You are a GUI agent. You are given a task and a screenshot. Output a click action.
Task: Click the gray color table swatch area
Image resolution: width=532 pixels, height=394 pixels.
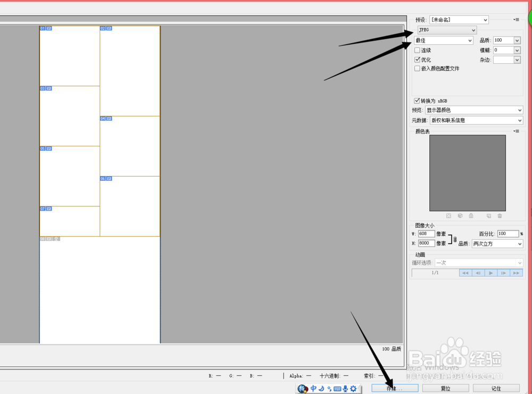468,173
